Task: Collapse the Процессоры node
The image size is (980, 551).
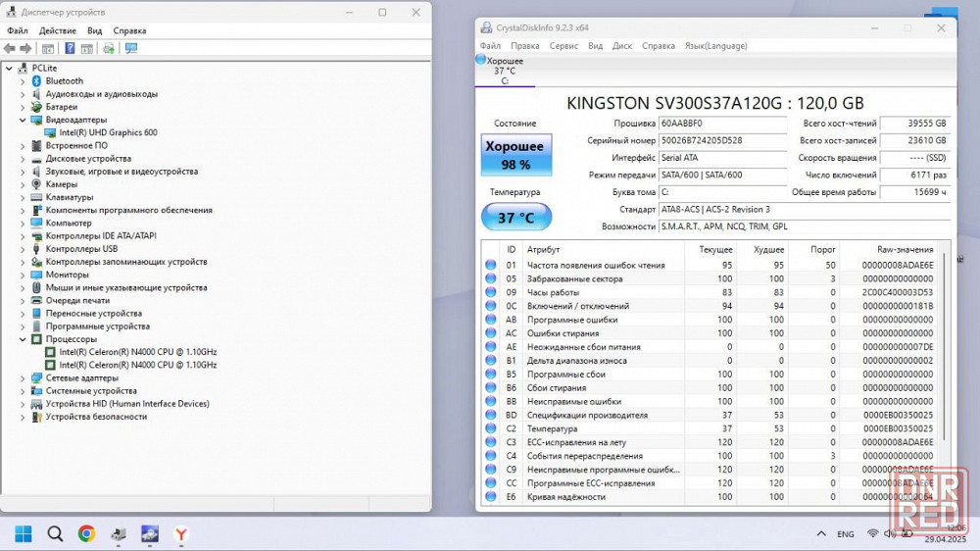Action: [x=23, y=339]
